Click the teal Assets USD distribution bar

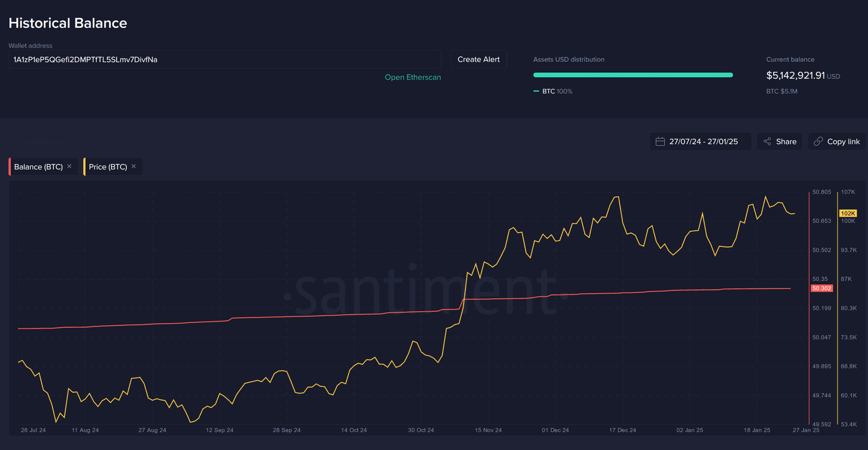(x=632, y=75)
